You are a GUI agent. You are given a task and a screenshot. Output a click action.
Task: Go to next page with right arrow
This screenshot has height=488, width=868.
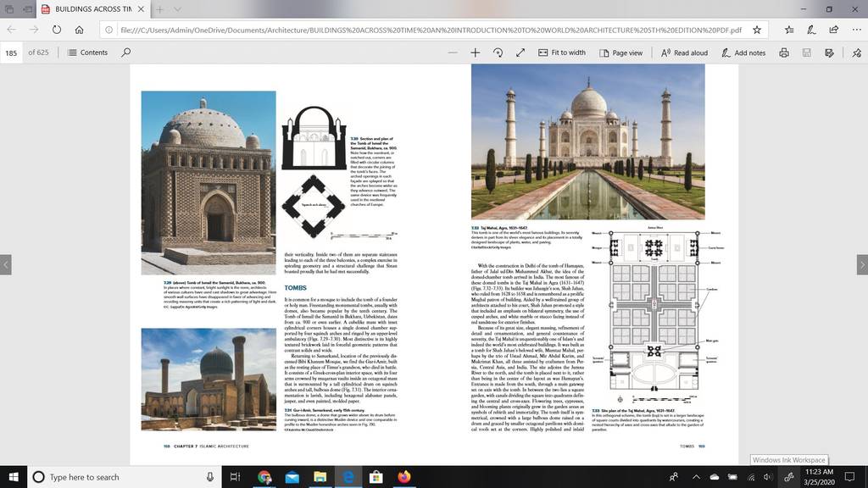[x=862, y=264]
